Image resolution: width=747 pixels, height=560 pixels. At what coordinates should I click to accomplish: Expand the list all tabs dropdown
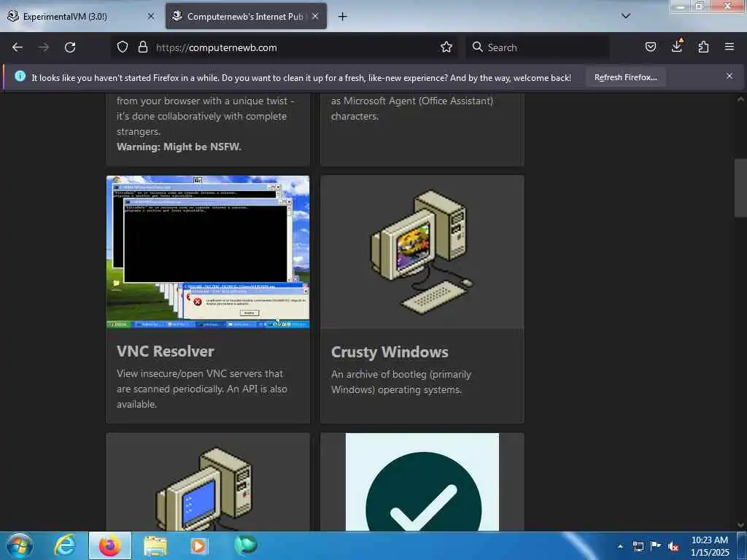click(x=626, y=16)
